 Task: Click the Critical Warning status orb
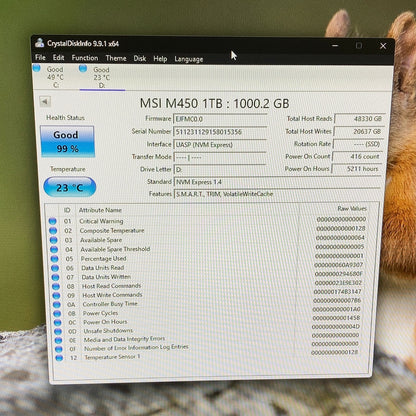click(x=52, y=221)
